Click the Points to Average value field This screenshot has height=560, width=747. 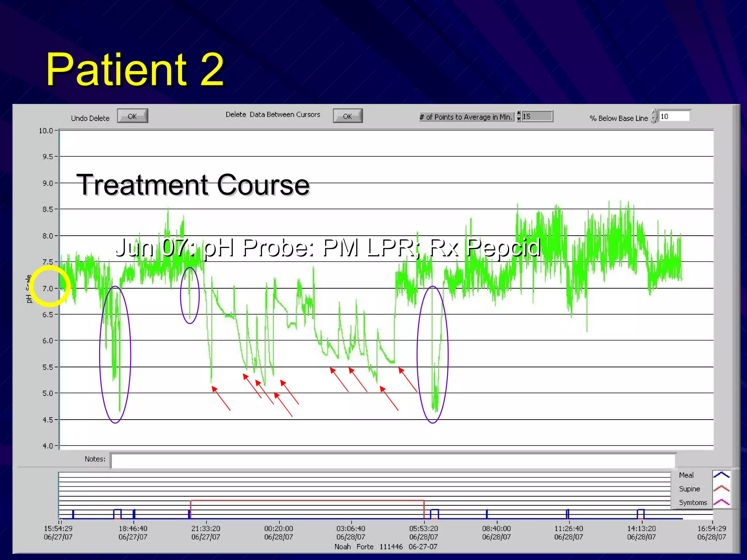click(x=537, y=116)
